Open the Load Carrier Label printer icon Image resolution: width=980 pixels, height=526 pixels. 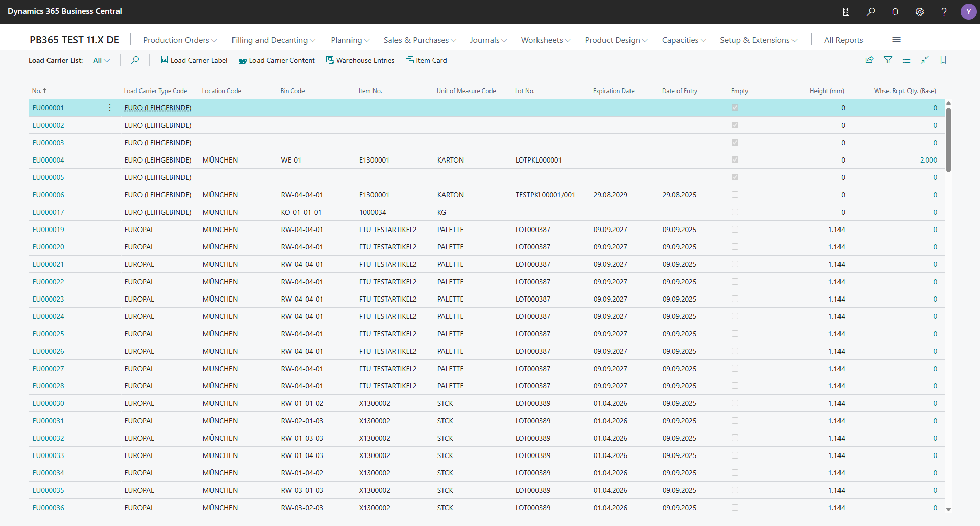164,60
